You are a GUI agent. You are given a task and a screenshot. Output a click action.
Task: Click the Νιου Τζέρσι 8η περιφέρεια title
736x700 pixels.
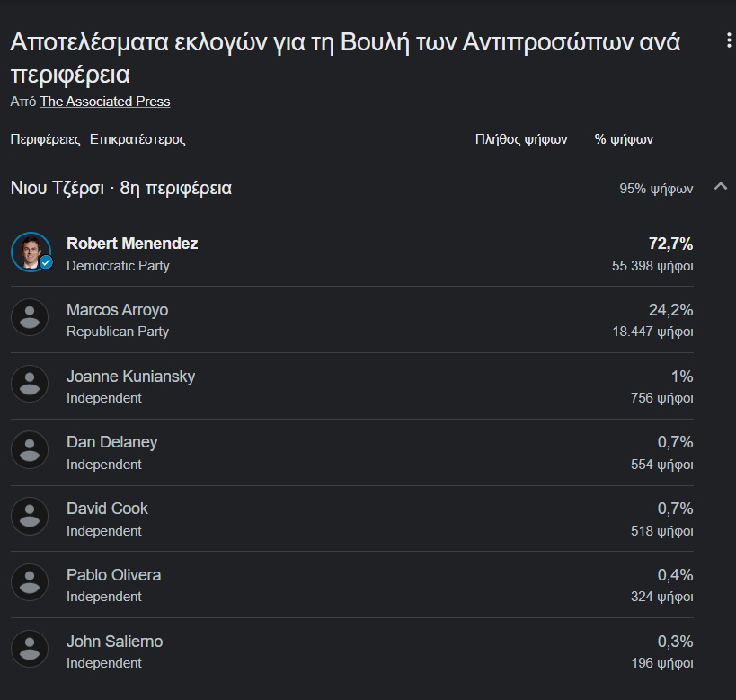120,188
